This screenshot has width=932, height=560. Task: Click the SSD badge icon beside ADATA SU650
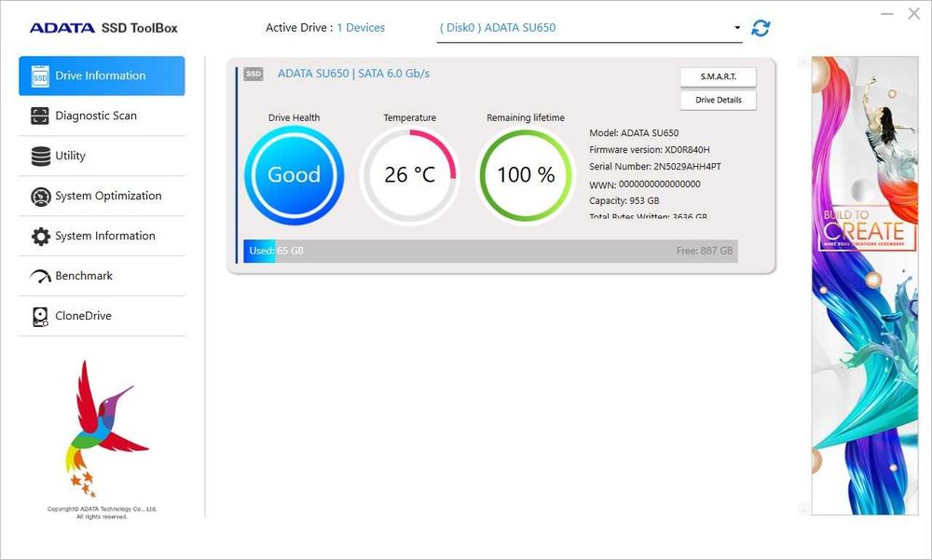[254, 74]
